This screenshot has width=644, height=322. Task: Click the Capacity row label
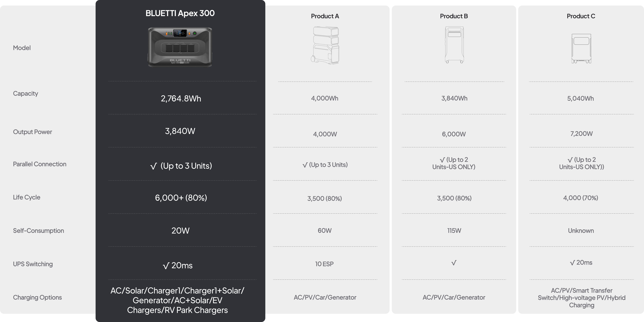click(25, 93)
